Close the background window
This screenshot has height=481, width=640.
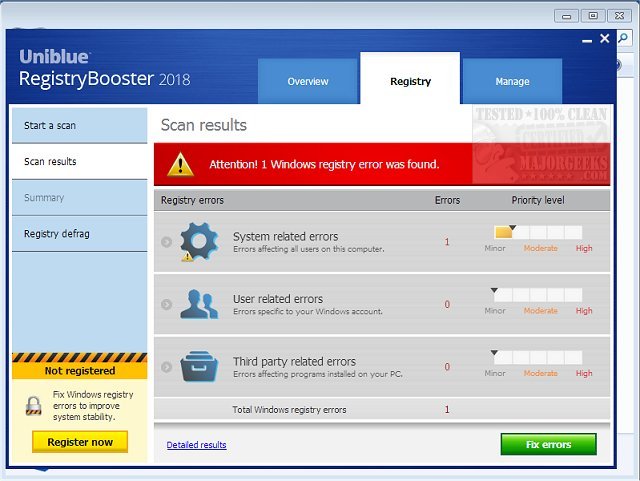coord(619,16)
